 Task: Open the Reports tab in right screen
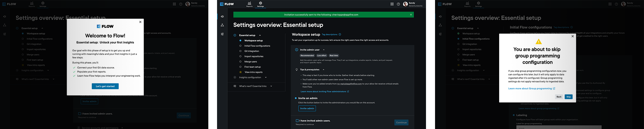pos(468,4)
